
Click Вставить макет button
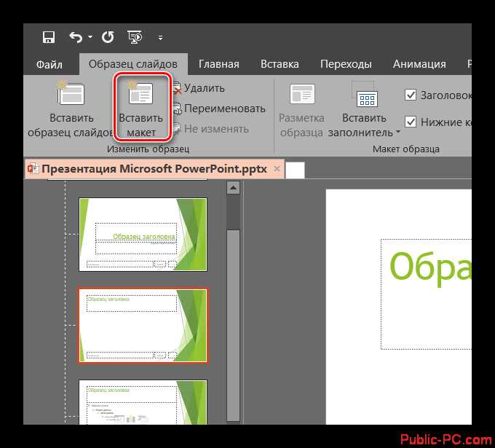pyautogui.click(x=140, y=108)
